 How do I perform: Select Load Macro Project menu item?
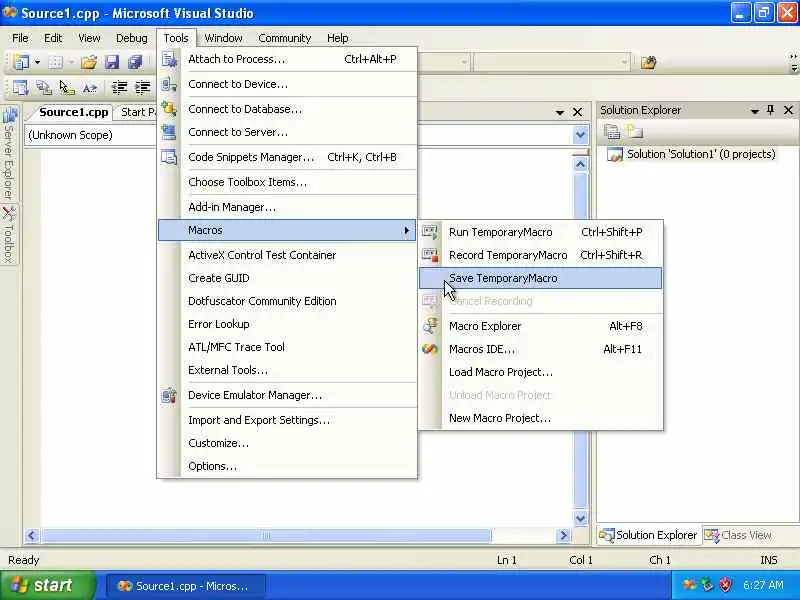[541, 372]
